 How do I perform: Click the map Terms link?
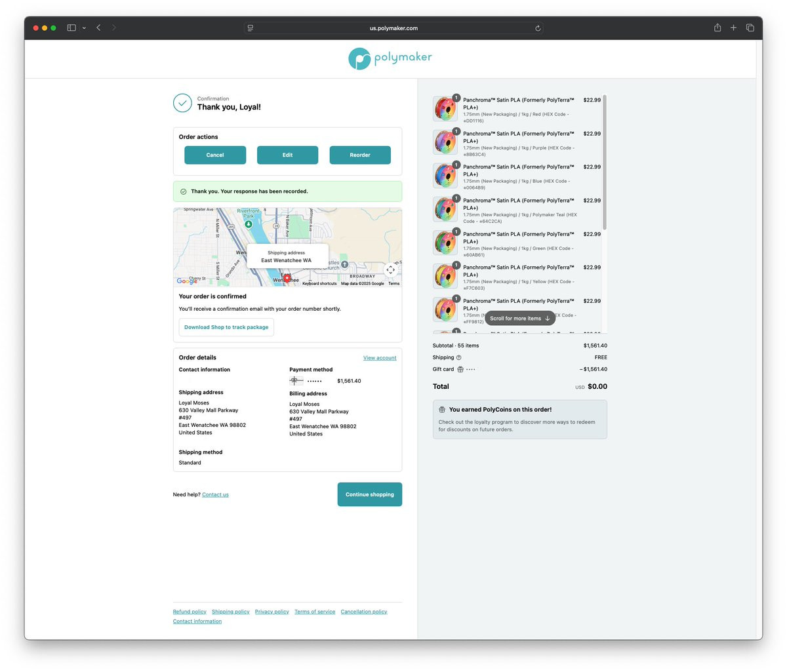click(x=393, y=283)
